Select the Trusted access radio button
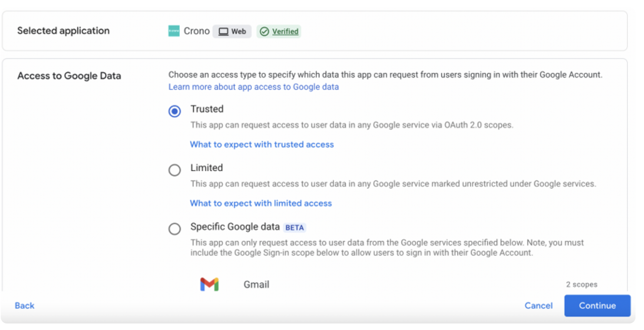Viewport: 644px width, 330px height. click(x=174, y=112)
